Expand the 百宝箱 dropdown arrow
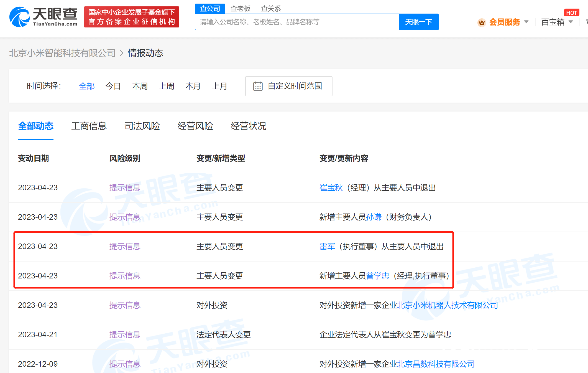The image size is (588, 373). click(571, 22)
